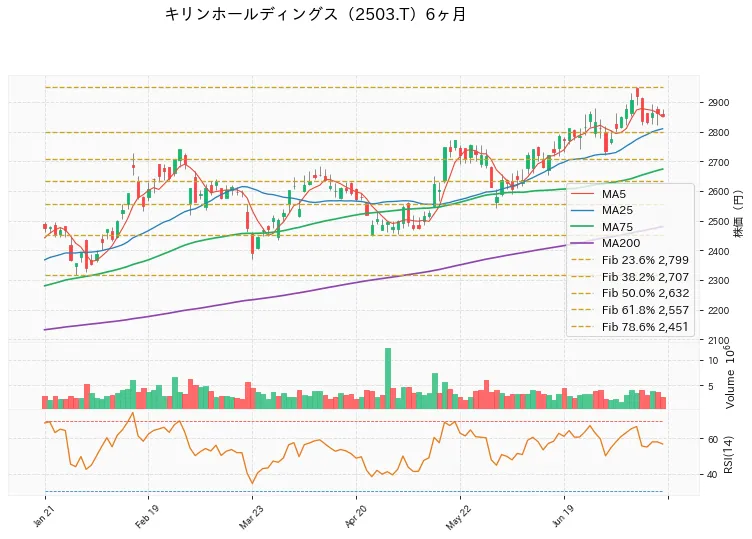Click the May 22 date axis label
Image resolution: width=752 pixels, height=539 pixels.
458,517
